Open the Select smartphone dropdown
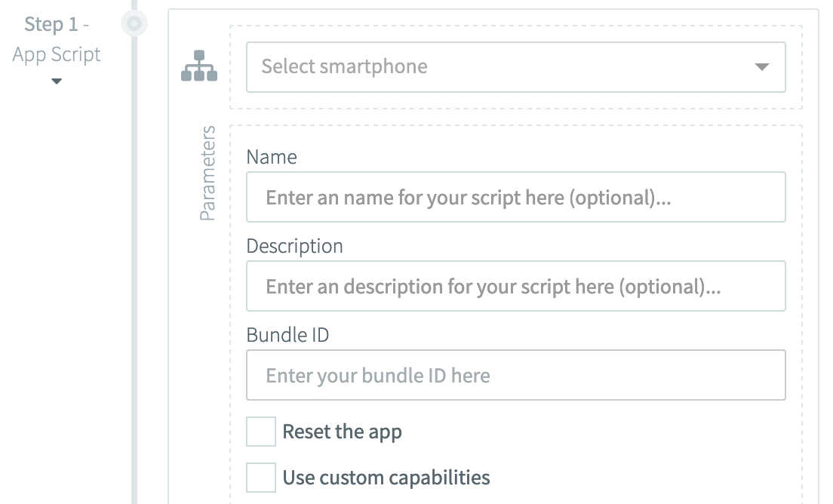Image resolution: width=833 pixels, height=504 pixels. pos(515,66)
